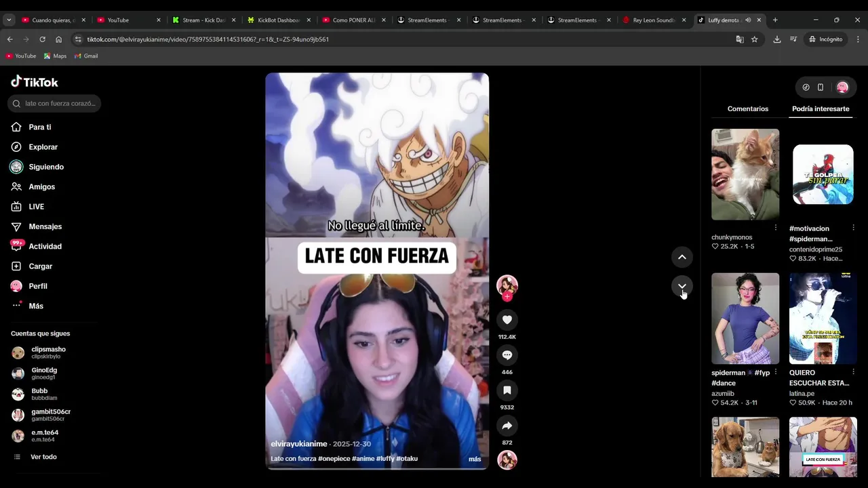Expand caption with 'más'
The height and width of the screenshot is (488, 868).
475,459
